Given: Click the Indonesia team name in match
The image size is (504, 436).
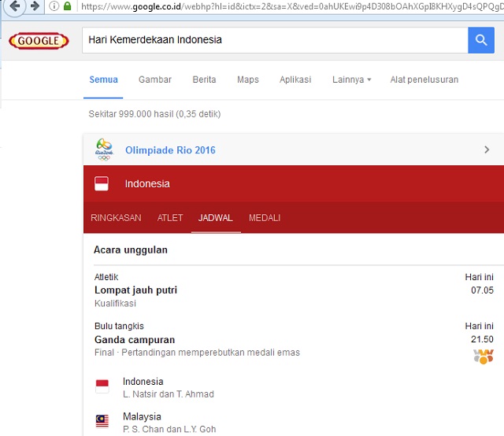Looking at the screenshot, I should pyautogui.click(x=143, y=382).
